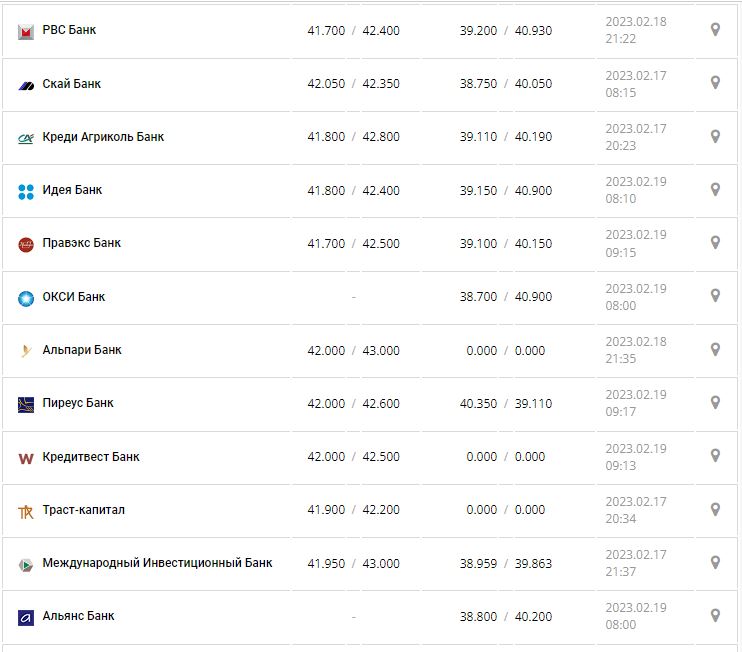Open the Скай Банк page link
The image size is (742, 652).
click(72, 84)
